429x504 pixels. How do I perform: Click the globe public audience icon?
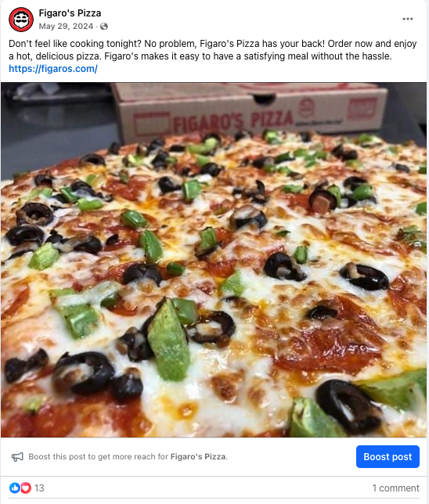point(104,27)
